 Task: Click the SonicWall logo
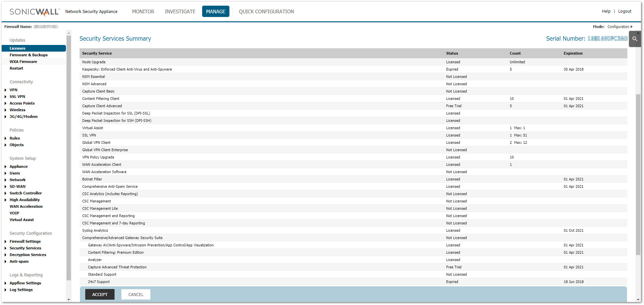(x=35, y=12)
